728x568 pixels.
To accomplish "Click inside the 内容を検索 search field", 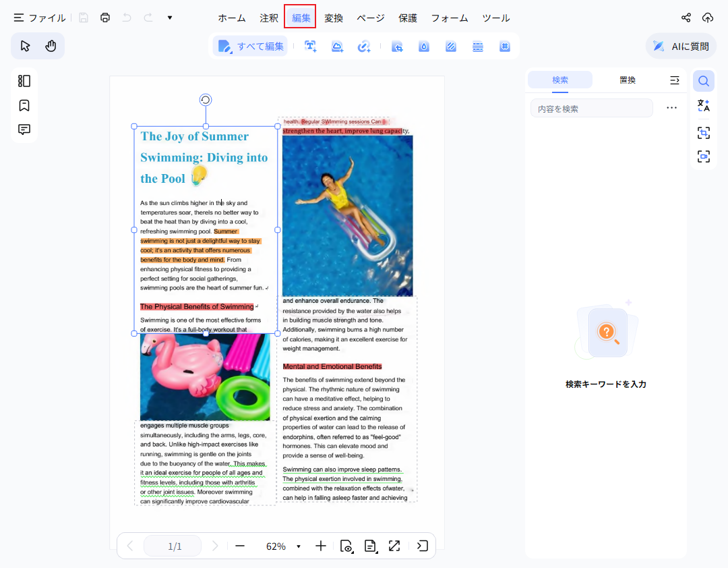I will click(592, 108).
